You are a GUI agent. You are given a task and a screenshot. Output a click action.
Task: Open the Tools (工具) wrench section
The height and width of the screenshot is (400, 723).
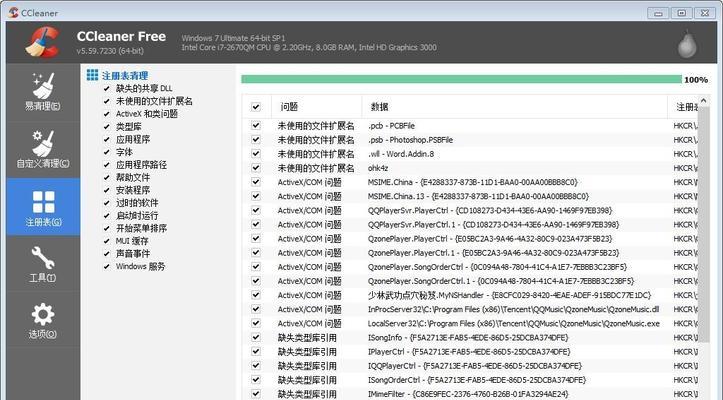tap(43, 264)
